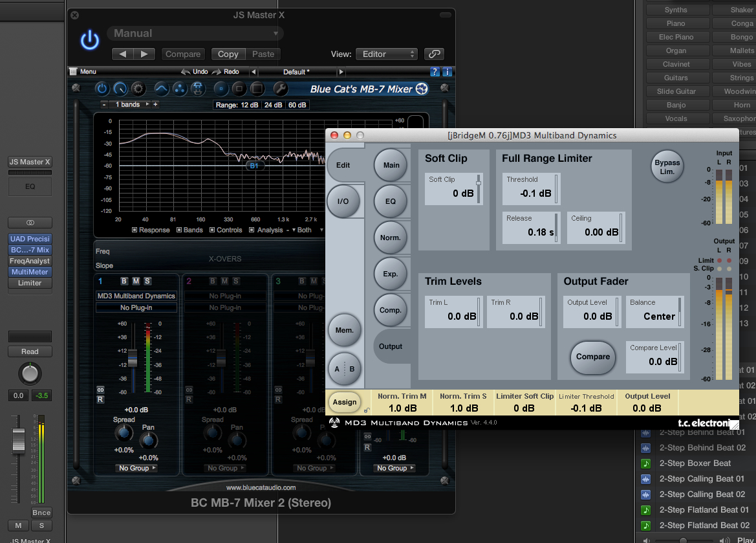Viewport: 756px width, 543px height.
Task: Click the blue plugin power button
Action: click(x=90, y=40)
